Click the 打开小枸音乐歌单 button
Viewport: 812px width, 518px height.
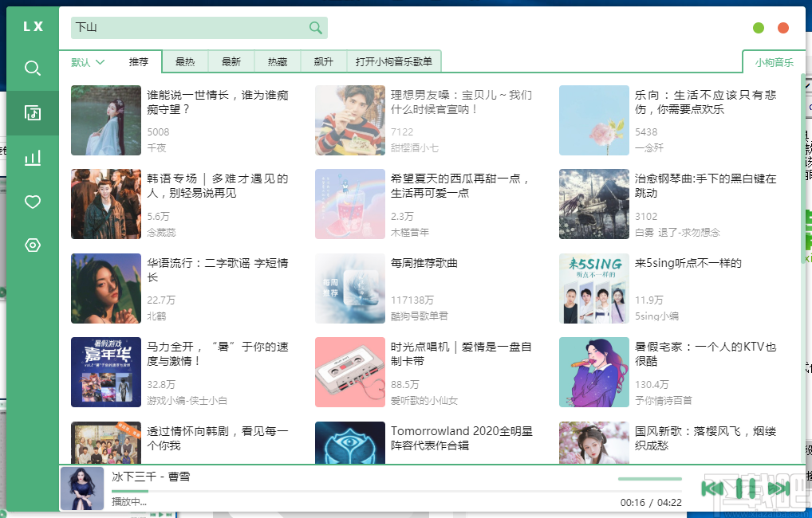[x=394, y=61]
